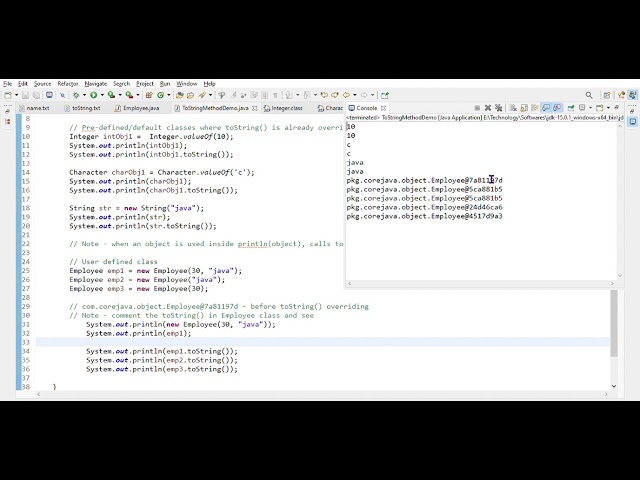Toggle the Word Wrap console icon
This screenshot has height=480, width=640.
[x=535, y=108]
